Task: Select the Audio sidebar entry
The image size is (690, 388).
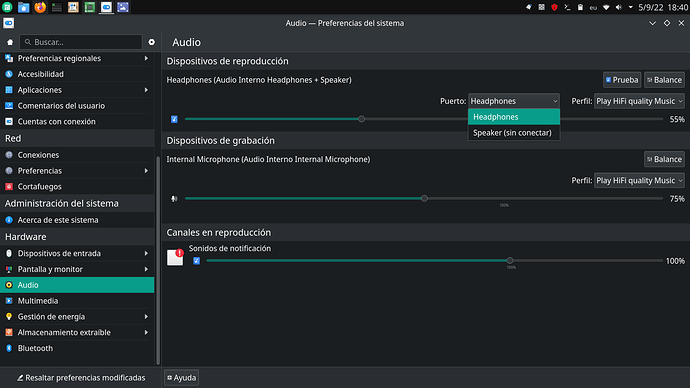Action: tap(77, 285)
